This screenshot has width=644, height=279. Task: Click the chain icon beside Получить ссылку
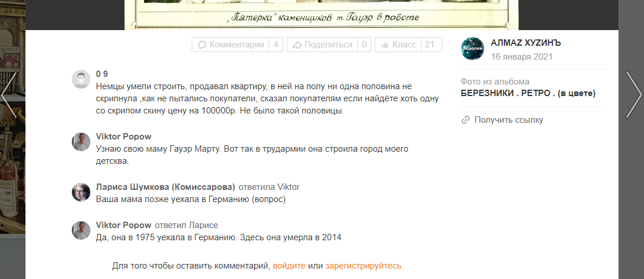click(465, 120)
